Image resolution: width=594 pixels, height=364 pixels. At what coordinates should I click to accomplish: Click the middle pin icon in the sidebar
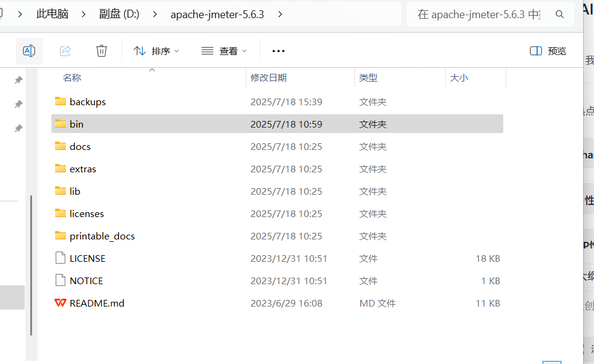point(18,104)
